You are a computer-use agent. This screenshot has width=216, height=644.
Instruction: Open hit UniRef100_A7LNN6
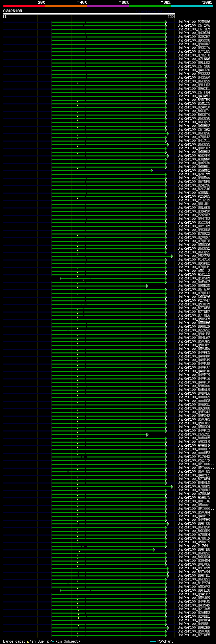(x=194, y=59)
